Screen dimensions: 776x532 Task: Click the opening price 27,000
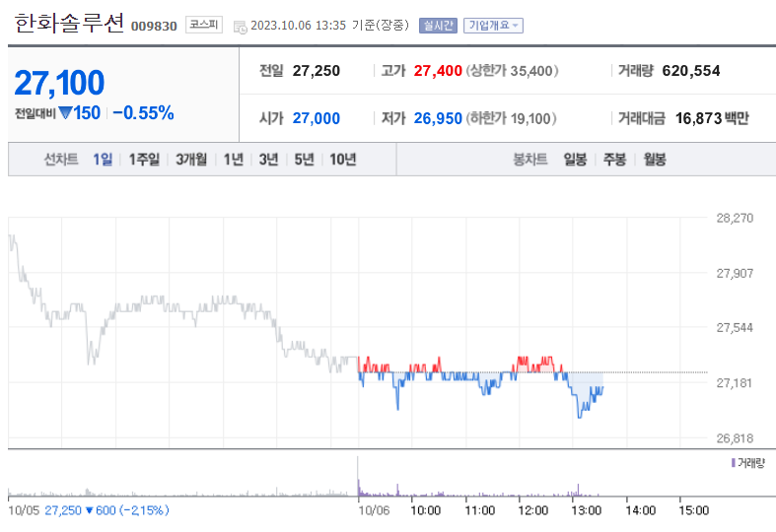pos(317,118)
